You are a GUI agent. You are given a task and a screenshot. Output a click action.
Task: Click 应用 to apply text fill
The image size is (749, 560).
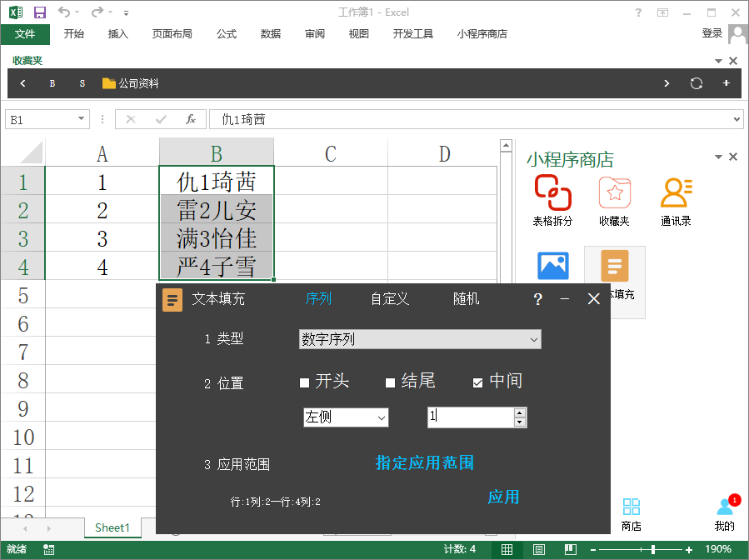click(x=503, y=497)
